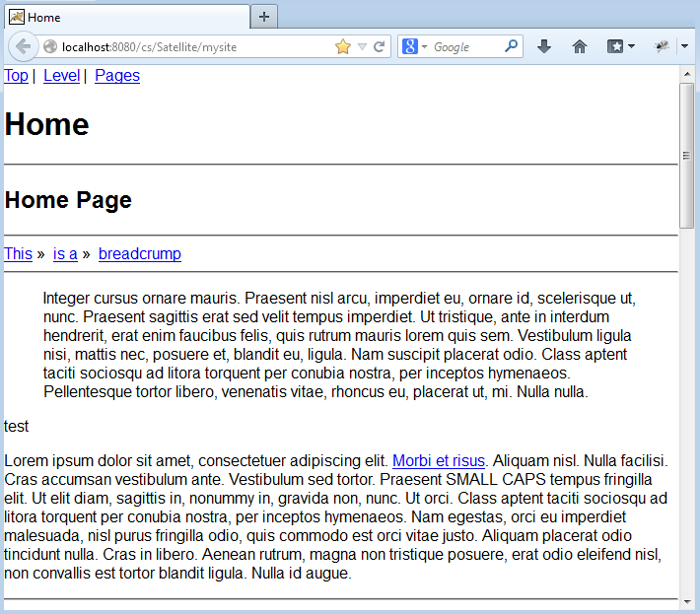Open the Google search engine dropdown
Viewport: 700px width, 614px height.
tap(414, 46)
